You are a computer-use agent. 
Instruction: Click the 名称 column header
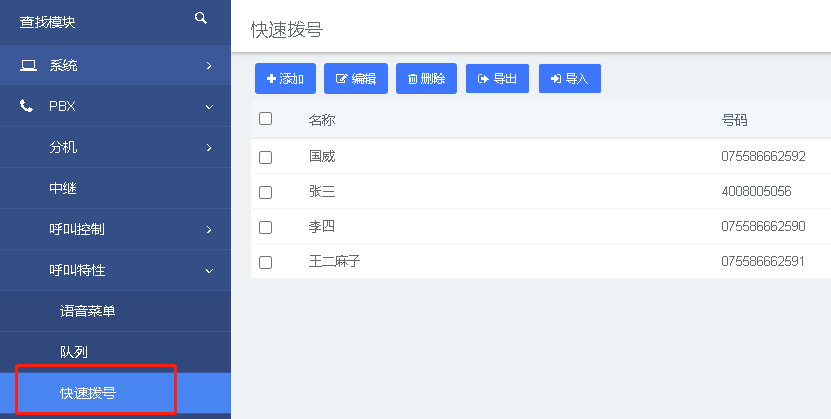(322, 120)
